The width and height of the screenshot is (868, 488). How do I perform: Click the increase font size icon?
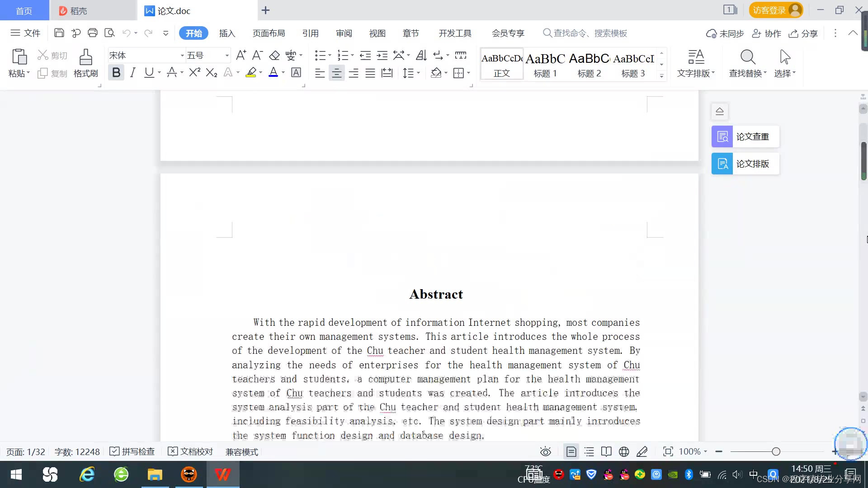pyautogui.click(x=241, y=56)
